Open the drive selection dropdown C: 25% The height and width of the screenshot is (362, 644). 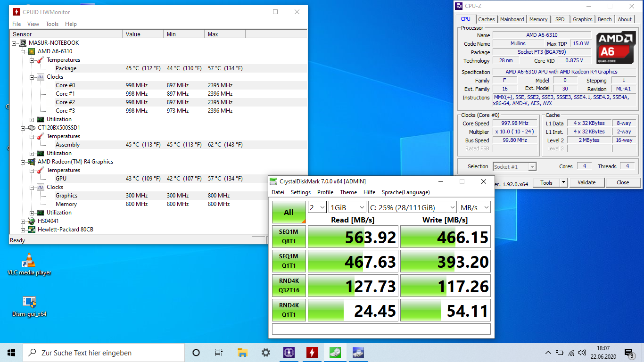coord(412,207)
